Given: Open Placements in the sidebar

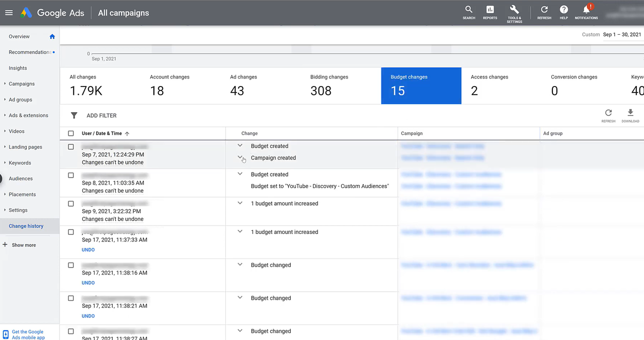Looking at the screenshot, I should click(x=22, y=194).
